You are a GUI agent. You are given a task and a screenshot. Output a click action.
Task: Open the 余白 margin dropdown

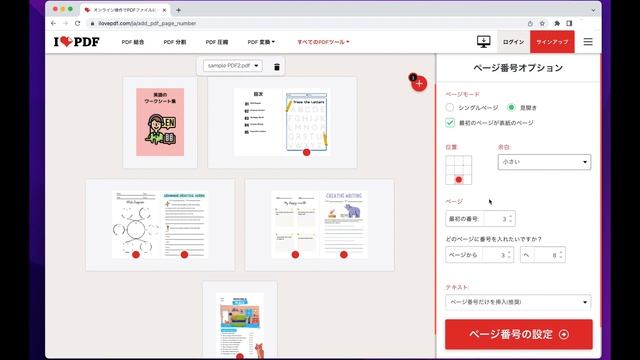click(544, 162)
